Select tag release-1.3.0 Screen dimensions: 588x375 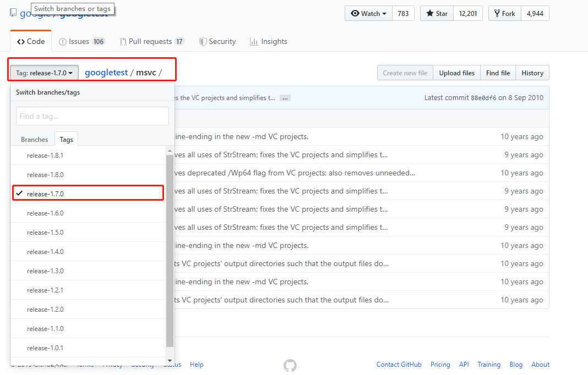[x=88, y=271]
